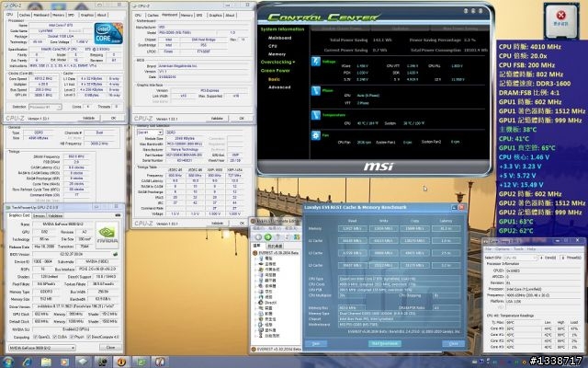Viewport: 588px width, 368px height.
Task: Click the Close button in GPU-Z
Action: tap(110, 348)
